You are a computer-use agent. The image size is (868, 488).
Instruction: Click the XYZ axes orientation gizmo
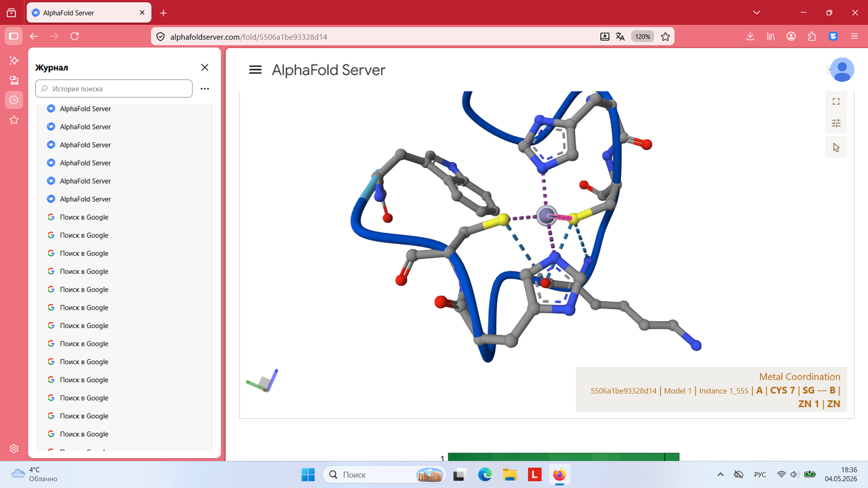pos(263,381)
